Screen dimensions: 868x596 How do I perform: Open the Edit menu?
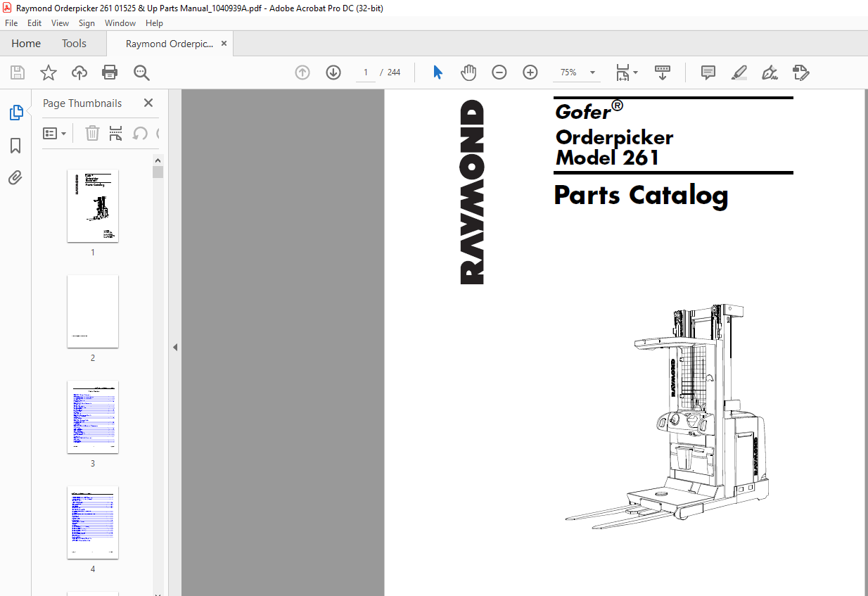(x=34, y=23)
